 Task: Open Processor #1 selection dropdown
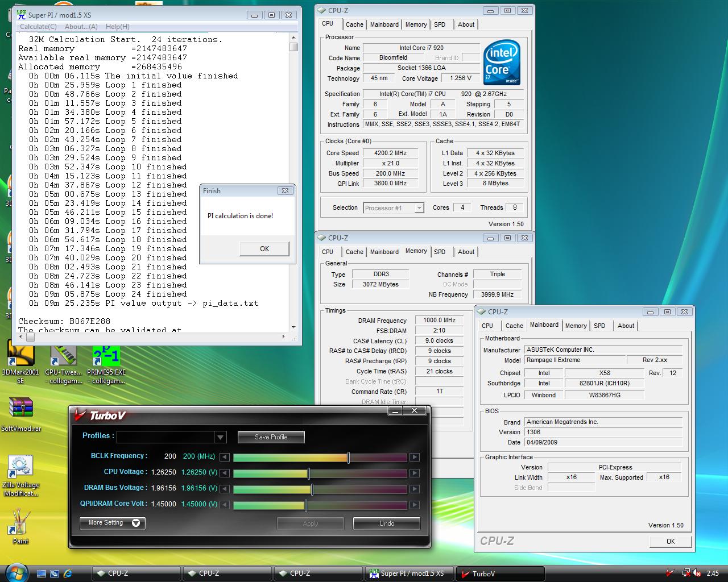pyautogui.click(x=419, y=208)
